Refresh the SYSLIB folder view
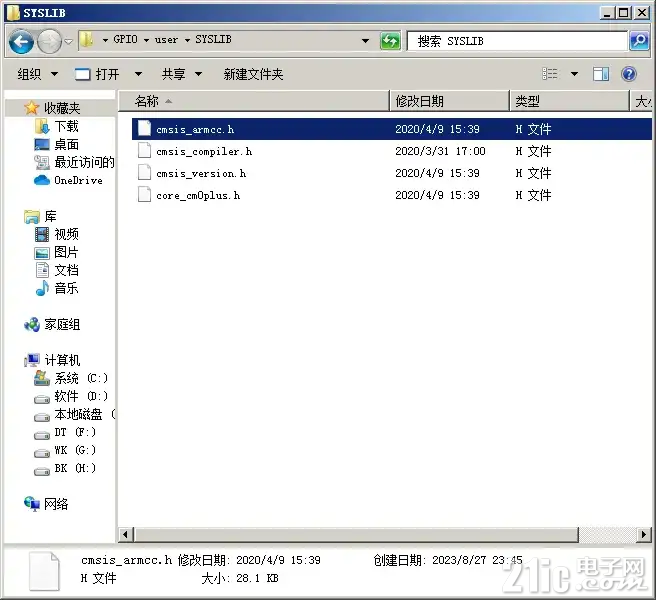Image resolution: width=656 pixels, height=600 pixels. click(390, 41)
